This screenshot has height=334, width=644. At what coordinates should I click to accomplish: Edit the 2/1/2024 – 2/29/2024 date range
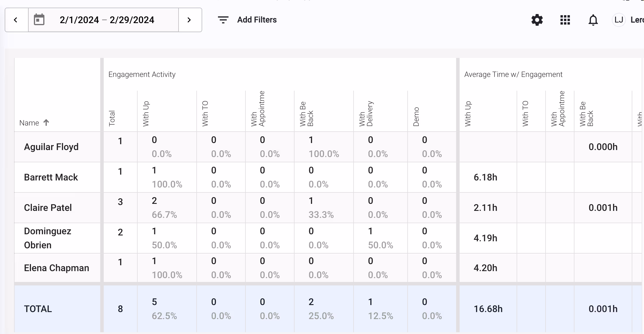coord(107,20)
